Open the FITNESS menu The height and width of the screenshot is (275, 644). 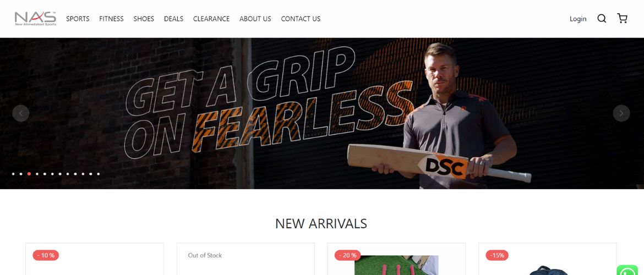(x=111, y=19)
